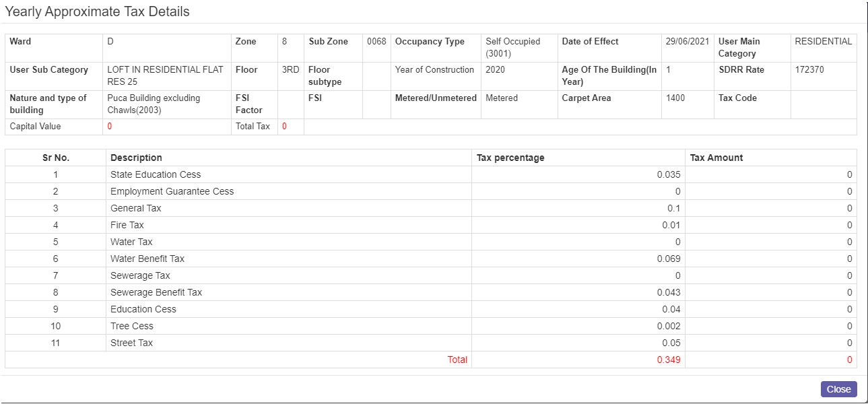Viewport: 868px width, 404px height.
Task: Click the Ward value D
Action: coord(110,40)
